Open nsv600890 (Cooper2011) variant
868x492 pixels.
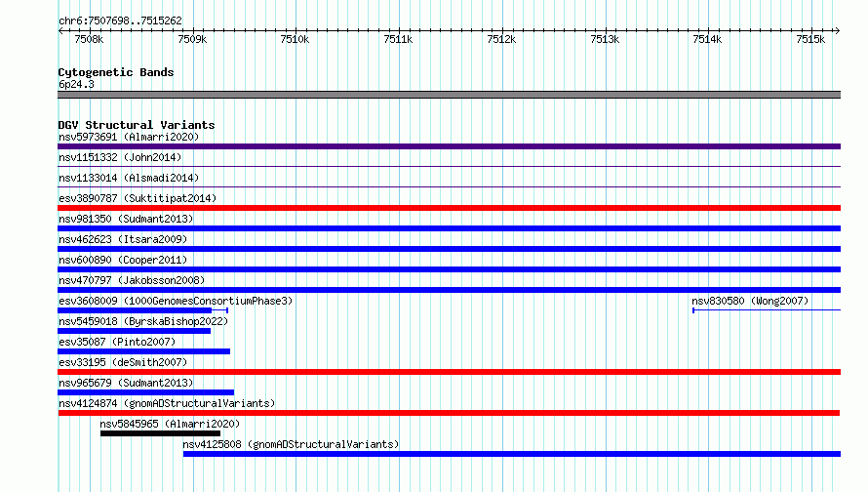click(x=123, y=260)
